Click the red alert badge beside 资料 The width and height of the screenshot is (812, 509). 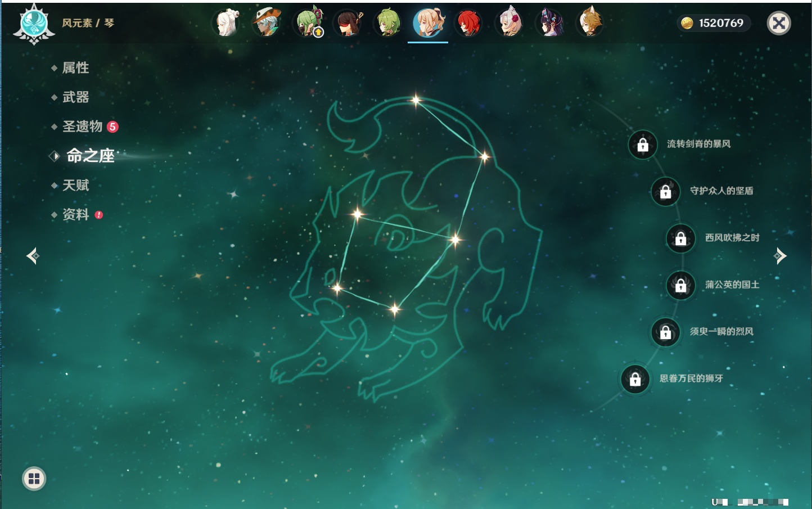99,215
